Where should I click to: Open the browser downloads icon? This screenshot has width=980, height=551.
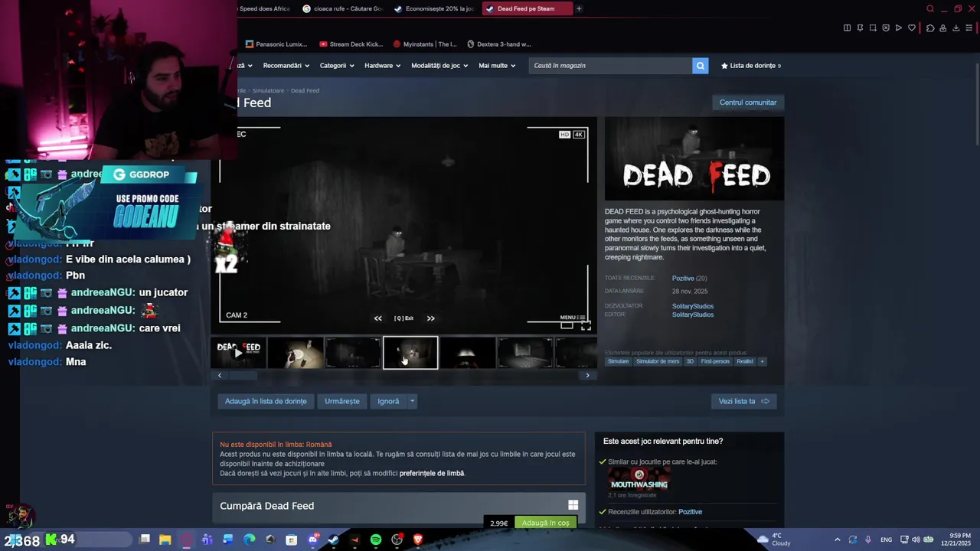[955, 28]
